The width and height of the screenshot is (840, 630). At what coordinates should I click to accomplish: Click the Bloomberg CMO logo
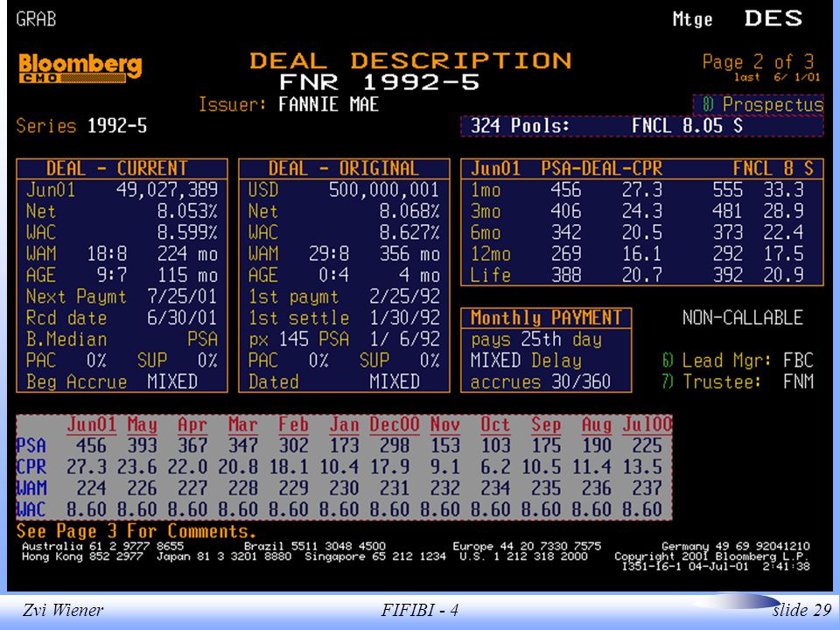click(x=80, y=68)
